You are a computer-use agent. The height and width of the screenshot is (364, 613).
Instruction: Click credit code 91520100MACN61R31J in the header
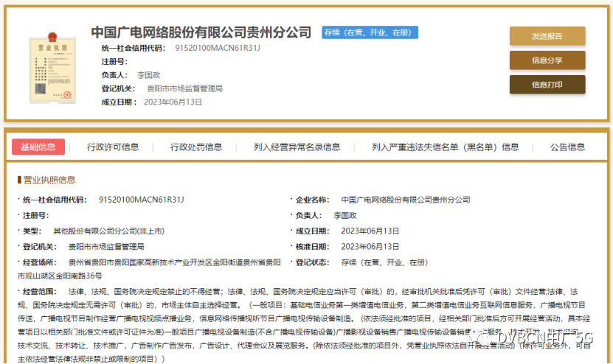[x=218, y=48]
